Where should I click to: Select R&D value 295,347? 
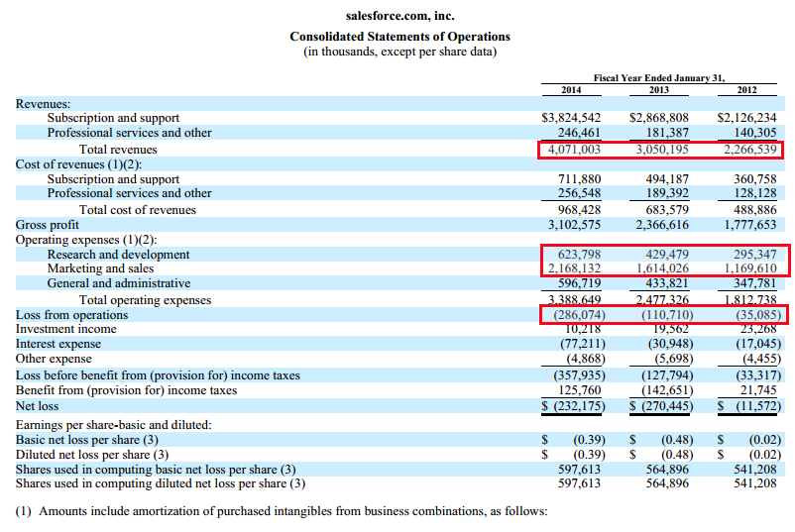[755, 255]
